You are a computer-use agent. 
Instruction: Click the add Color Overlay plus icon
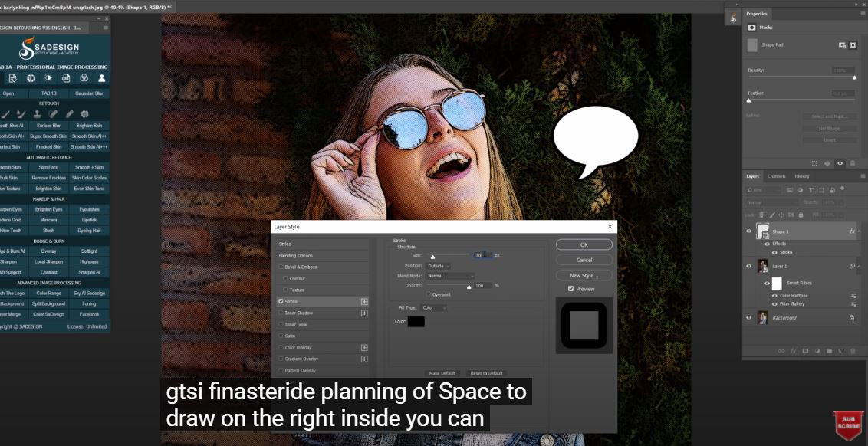(x=364, y=348)
